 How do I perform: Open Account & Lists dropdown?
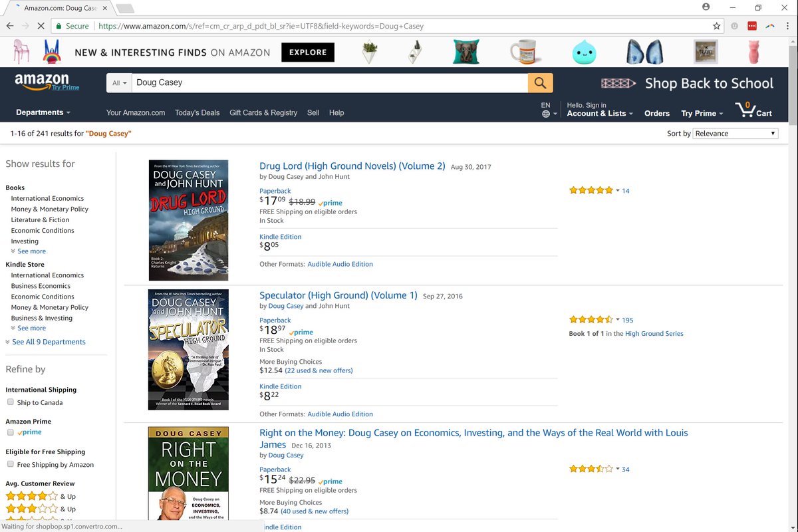coord(600,114)
